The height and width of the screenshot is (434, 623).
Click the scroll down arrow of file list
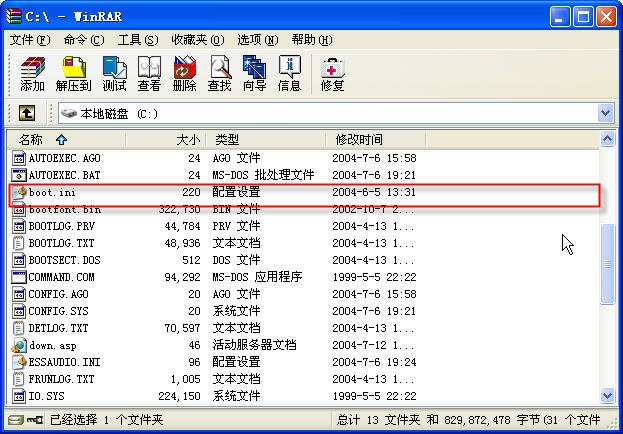coord(607,395)
